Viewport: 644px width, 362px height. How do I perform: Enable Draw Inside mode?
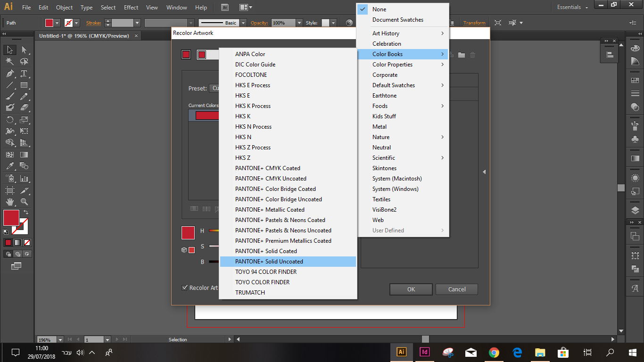pos(27,254)
